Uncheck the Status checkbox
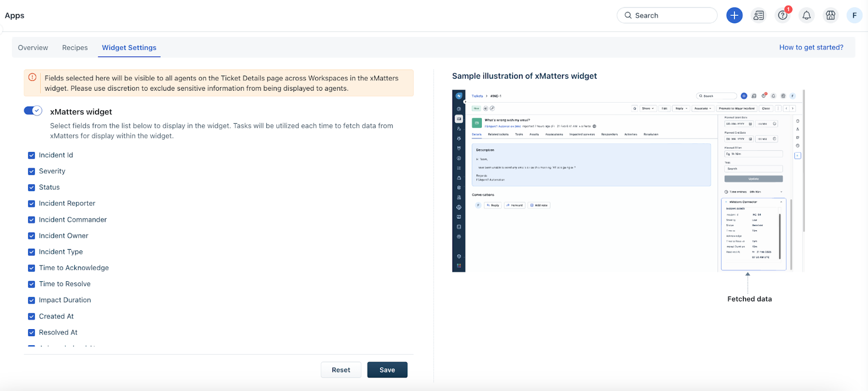 [31, 187]
